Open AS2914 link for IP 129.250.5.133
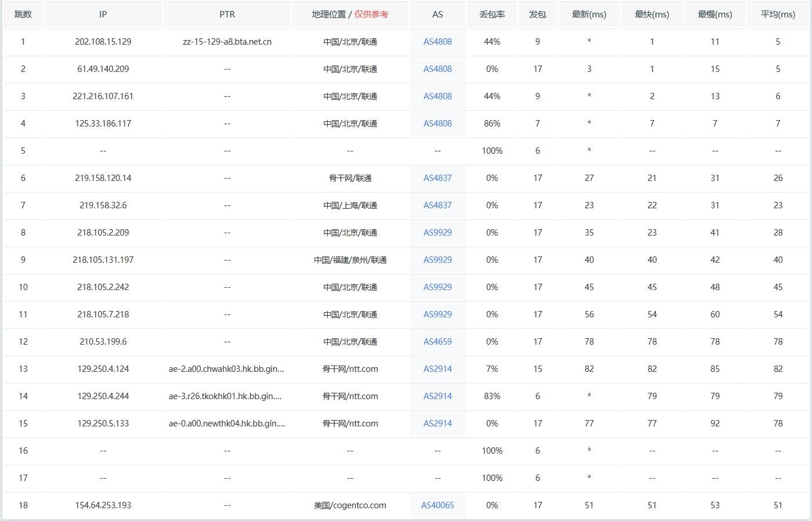Image resolution: width=812 pixels, height=521 pixels. coord(437,424)
